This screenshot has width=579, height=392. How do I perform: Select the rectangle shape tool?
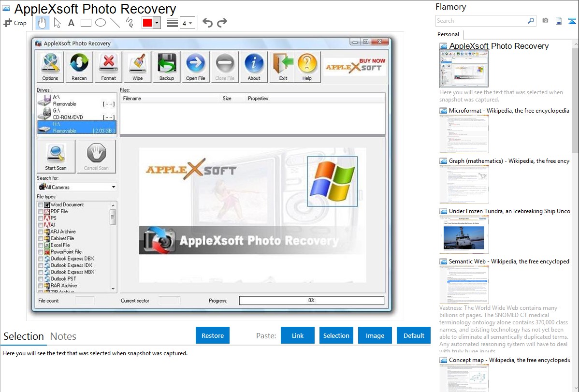coord(86,23)
